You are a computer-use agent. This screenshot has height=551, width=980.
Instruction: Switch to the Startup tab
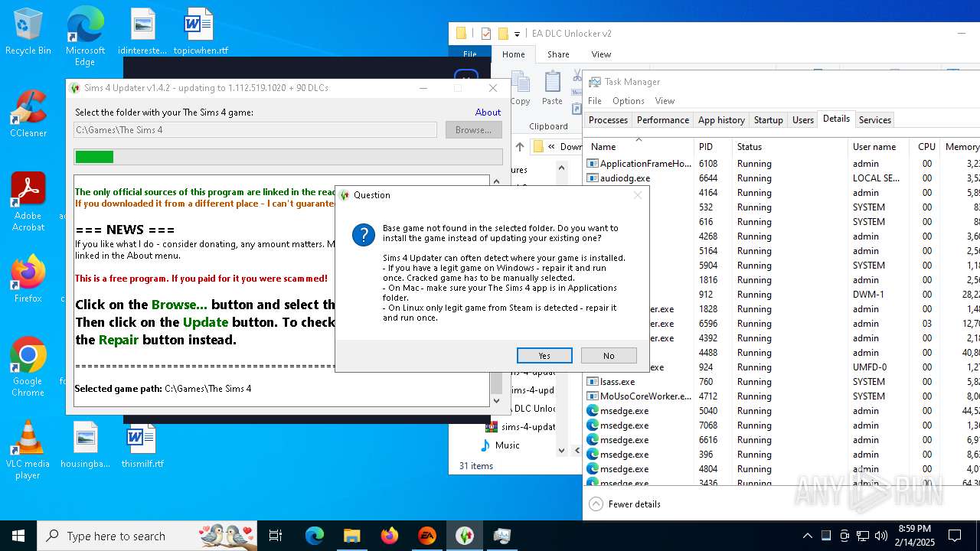pyautogui.click(x=768, y=120)
